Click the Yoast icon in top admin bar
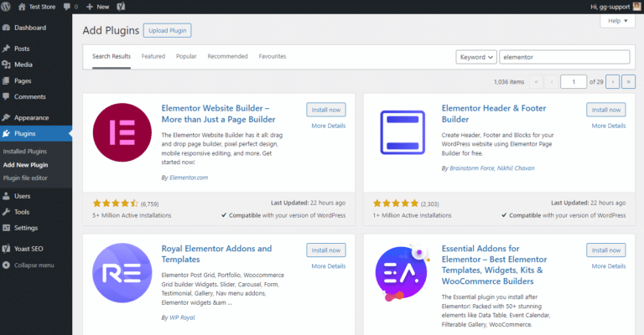The image size is (644, 335). pyautogui.click(x=121, y=7)
